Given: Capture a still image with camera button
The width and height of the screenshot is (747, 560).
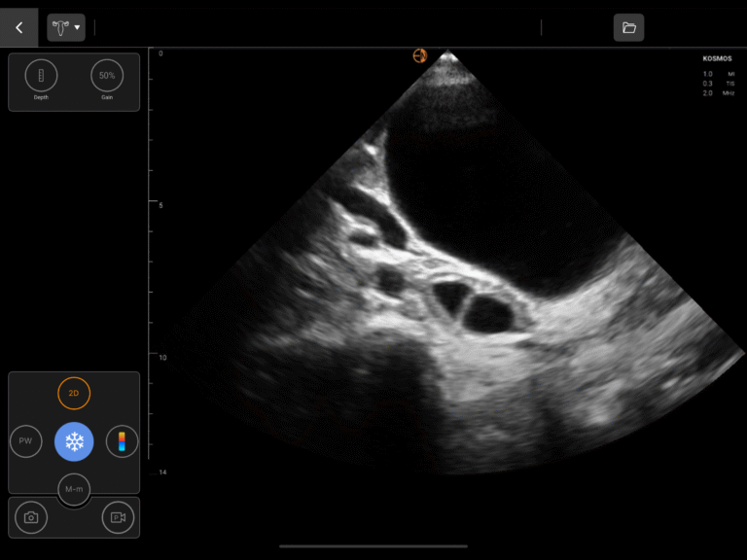Looking at the screenshot, I should [31, 517].
